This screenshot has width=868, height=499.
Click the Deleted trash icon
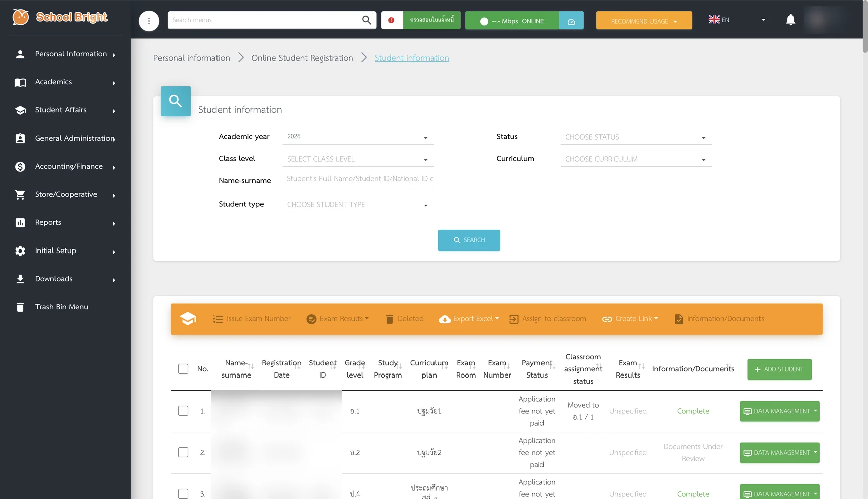pyautogui.click(x=389, y=319)
